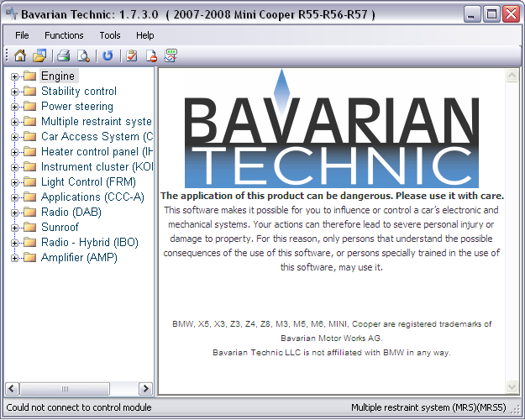Select the Instrument cluster item

tap(97, 166)
